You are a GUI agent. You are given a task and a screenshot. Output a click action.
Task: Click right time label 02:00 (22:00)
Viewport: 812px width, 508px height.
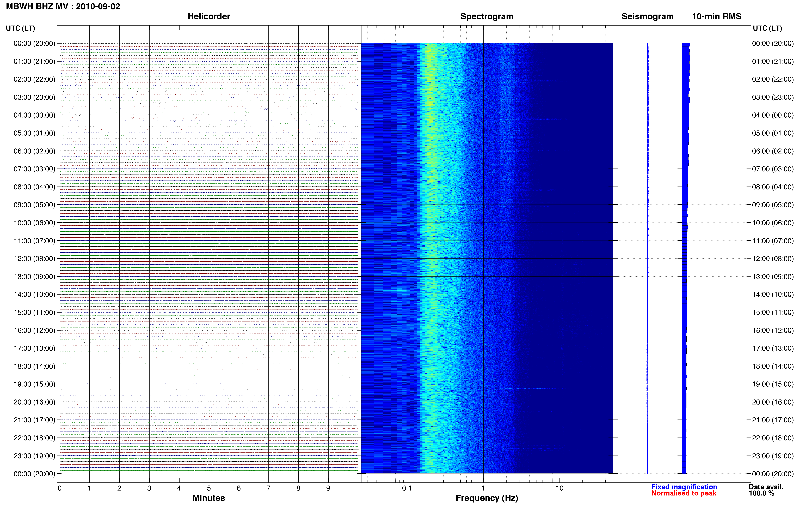click(x=773, y=79)
